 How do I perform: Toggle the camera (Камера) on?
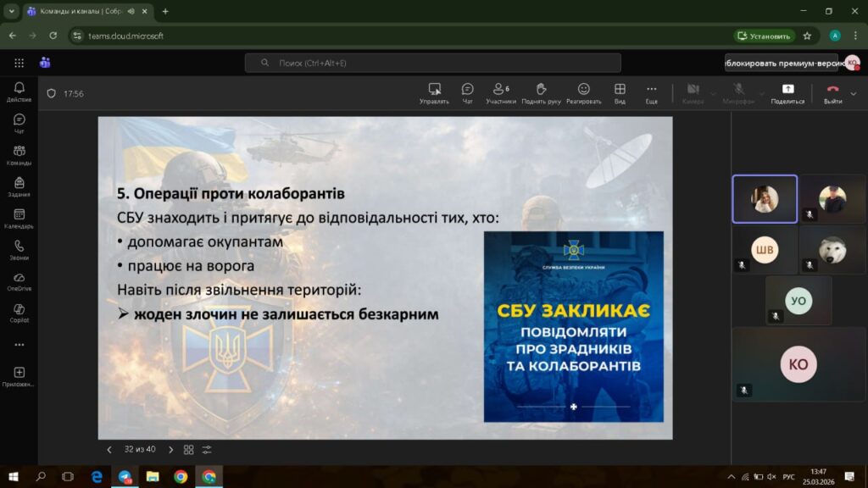coord(693,92)
